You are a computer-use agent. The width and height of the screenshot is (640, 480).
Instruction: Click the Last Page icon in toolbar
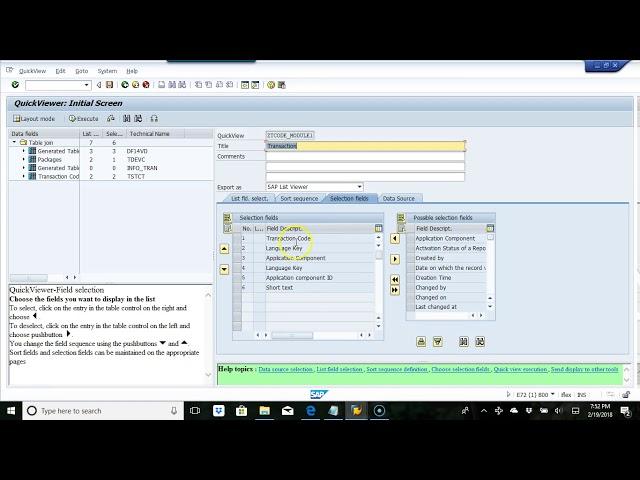tap(229, 85)
